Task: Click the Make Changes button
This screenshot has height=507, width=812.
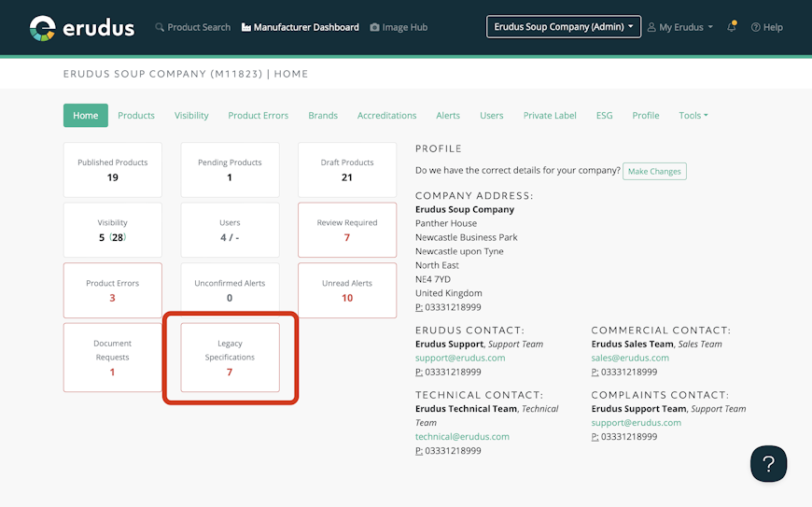Action: (654, 172)
